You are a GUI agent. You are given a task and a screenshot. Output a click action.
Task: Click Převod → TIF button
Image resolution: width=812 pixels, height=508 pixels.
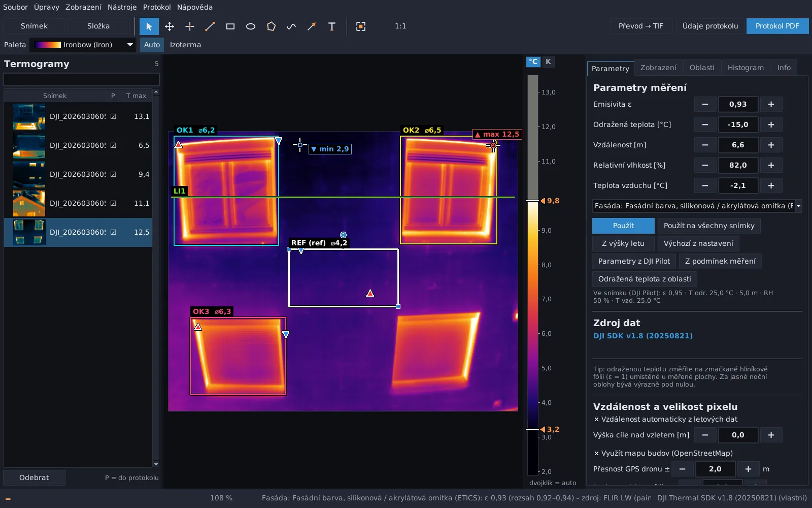pyautogui.click(x=640, y=26)
